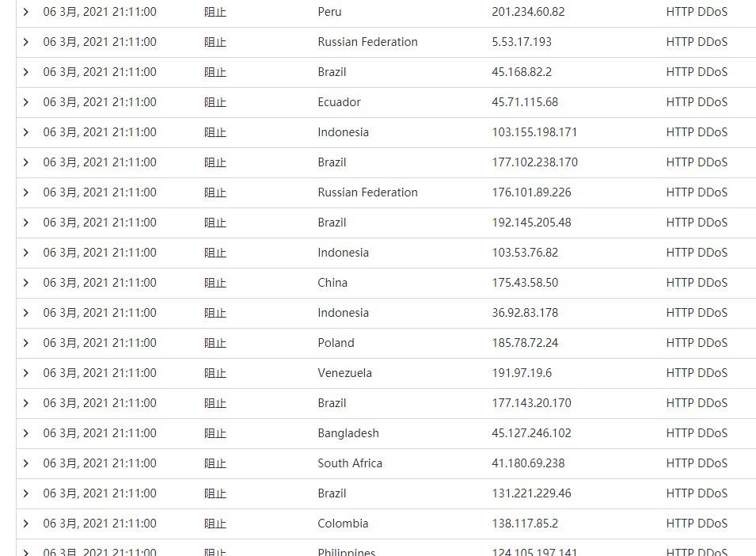756x556 pixels.
Task: Click HTTP DDoS in the Poland row
Action: point(697,343)
